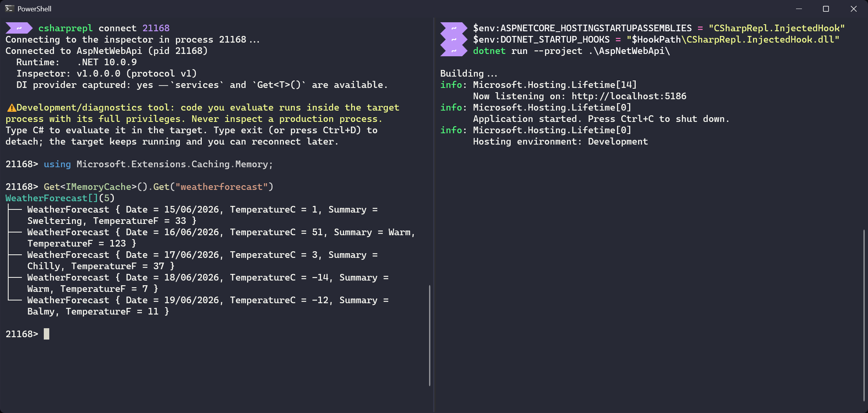The width and height of the screenshot is (868, 413).
Task: Click 'Chilly, TemperatureF = 37 }' text
Action: point(101,266)
